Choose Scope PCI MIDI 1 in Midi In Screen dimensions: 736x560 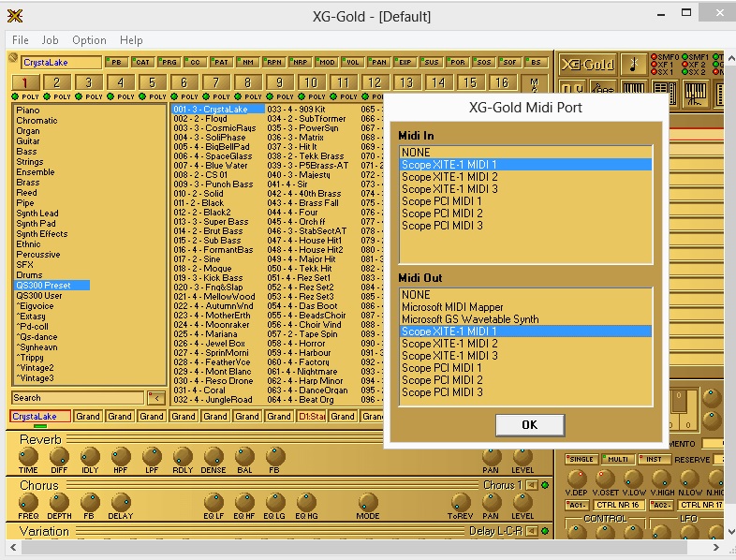pos(525,201)
